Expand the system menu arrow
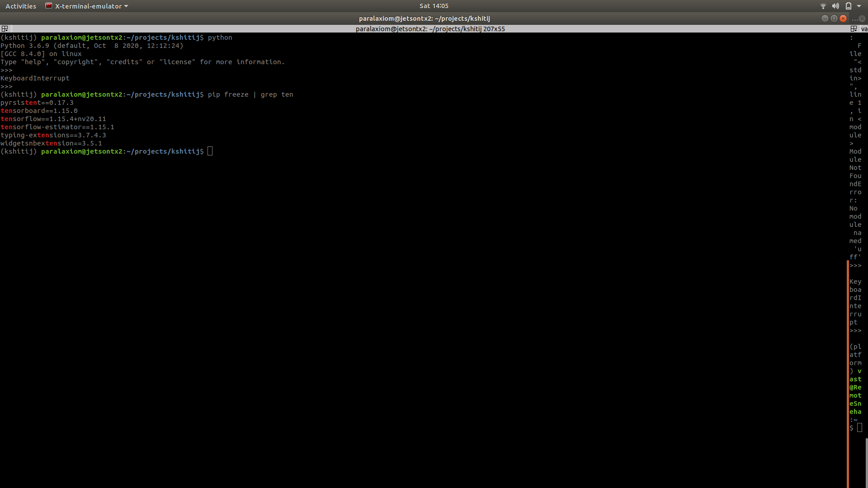The height and width of the screenshot is (488, 868). point(859,6)
